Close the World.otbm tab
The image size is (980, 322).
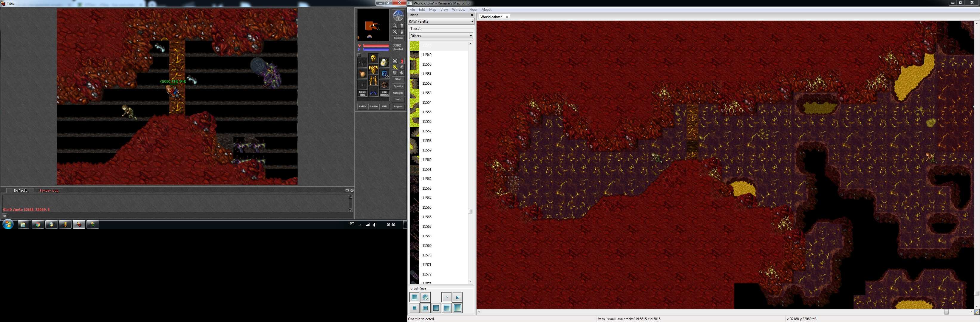coord(507,17)
